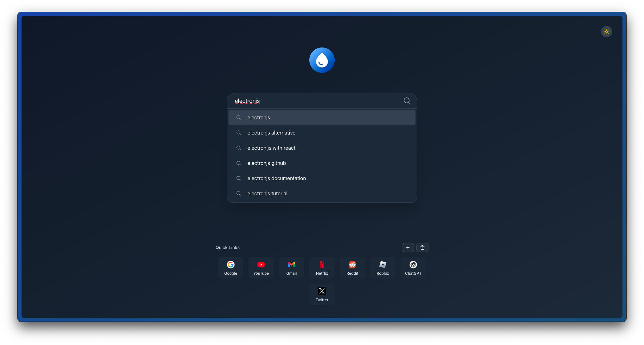Click the trash button beside Quick Links
Screen dimensions: 644x345
422,248
